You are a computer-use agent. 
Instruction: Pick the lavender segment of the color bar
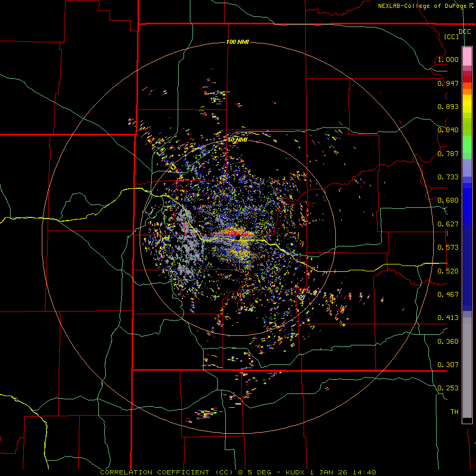[467, 168]
